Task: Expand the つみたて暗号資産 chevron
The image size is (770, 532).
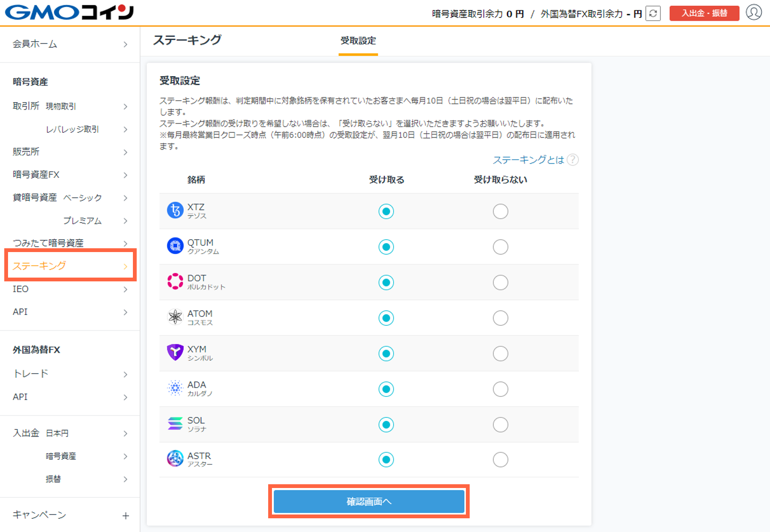Action: [125, 244]
